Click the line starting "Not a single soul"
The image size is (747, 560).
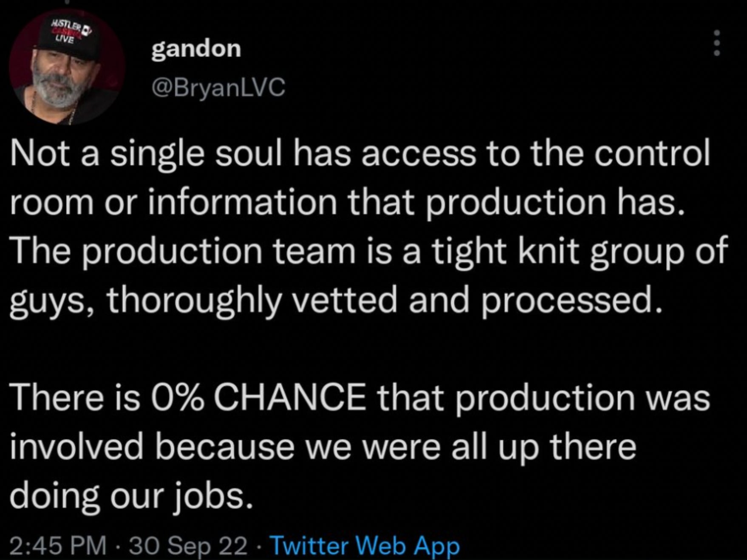[359, 154]
